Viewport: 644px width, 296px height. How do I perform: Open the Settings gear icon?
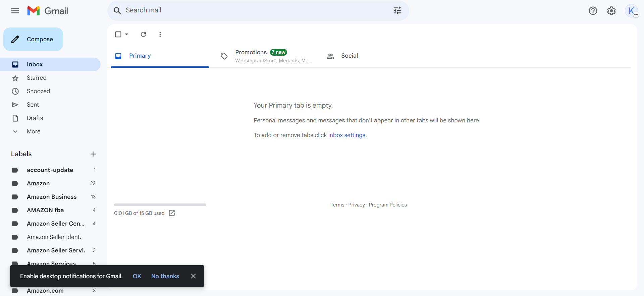tap(611, 11)
